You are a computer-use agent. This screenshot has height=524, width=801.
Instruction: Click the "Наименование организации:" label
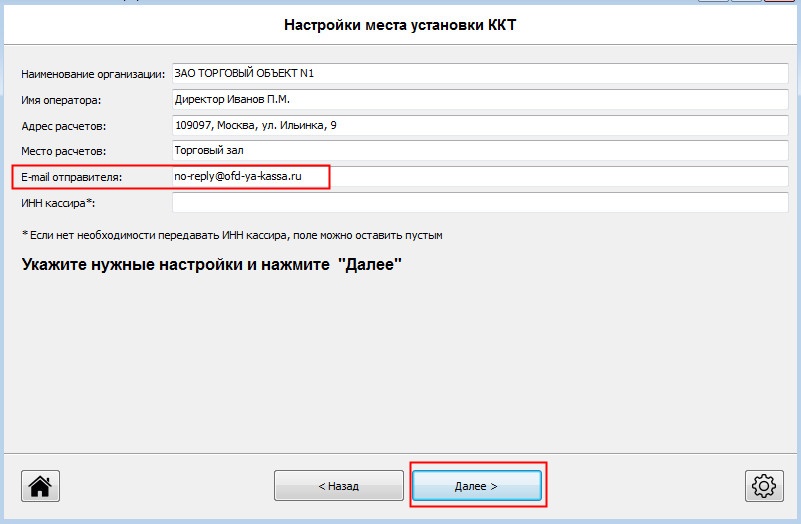coord(92,75)
